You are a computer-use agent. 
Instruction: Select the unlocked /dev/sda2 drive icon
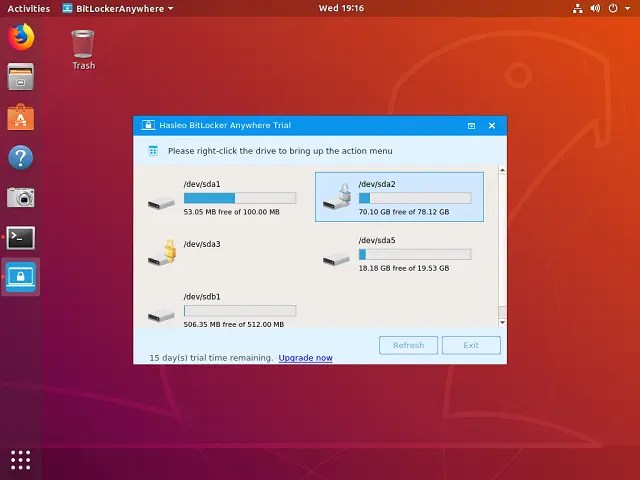[337, 197]
